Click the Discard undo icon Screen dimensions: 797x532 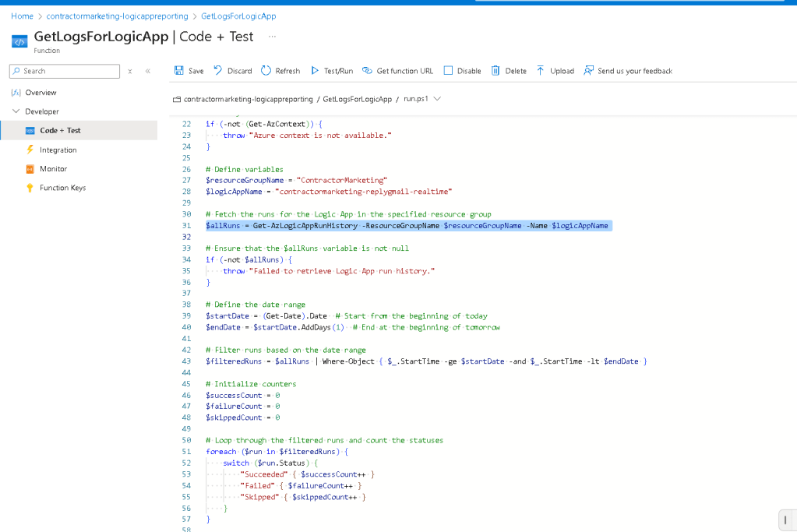click(217, 71)
